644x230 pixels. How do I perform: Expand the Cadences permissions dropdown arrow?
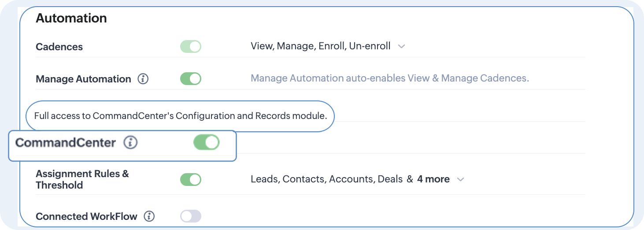[401, 46]
